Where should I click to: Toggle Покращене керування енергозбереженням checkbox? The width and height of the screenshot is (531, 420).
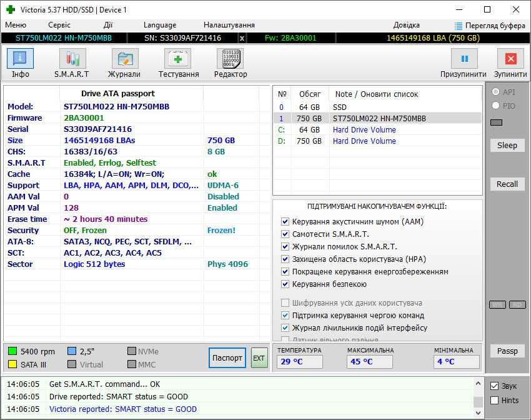tap(285, 272)
